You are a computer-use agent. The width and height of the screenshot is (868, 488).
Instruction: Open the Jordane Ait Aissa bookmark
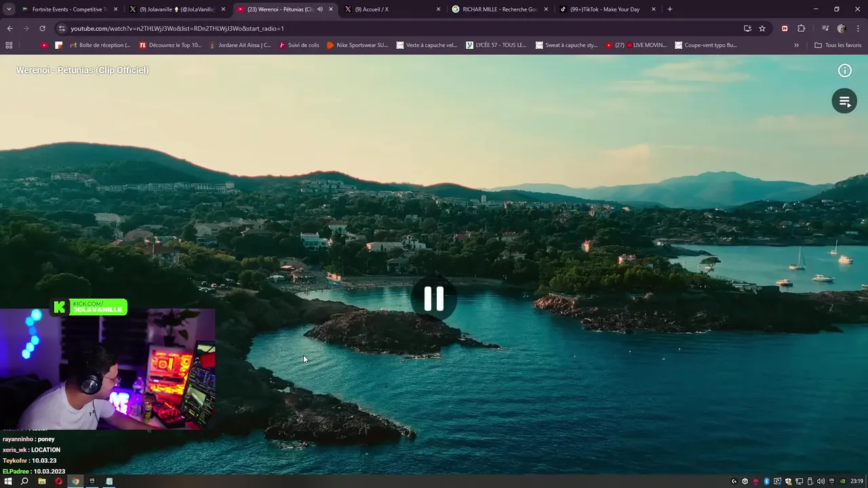point(239,45)
